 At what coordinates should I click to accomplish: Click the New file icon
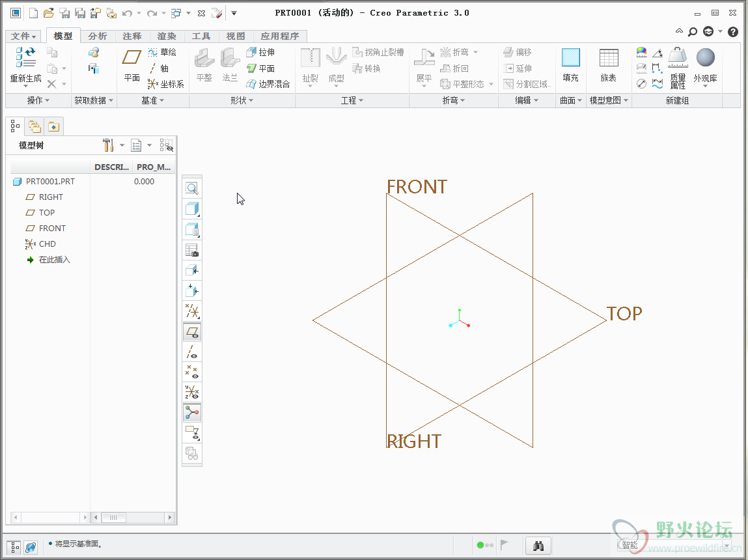tap(33, 14)
